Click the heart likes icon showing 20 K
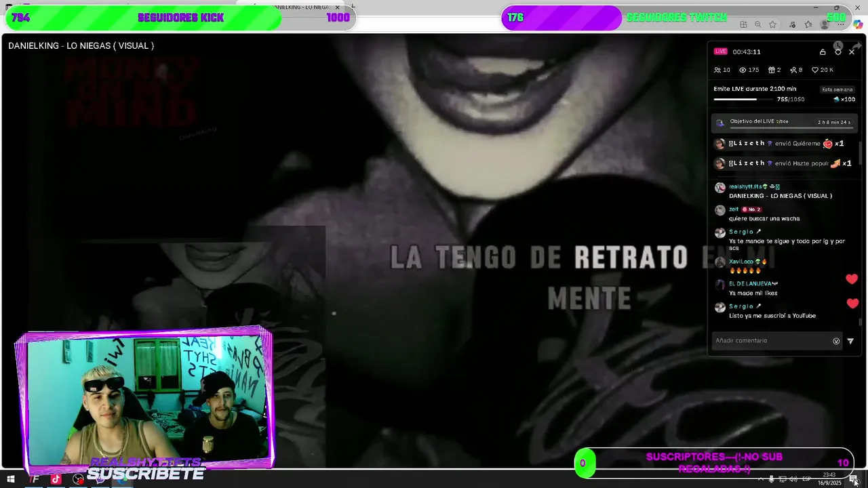The image size is (868, 488). pos(815,70)
